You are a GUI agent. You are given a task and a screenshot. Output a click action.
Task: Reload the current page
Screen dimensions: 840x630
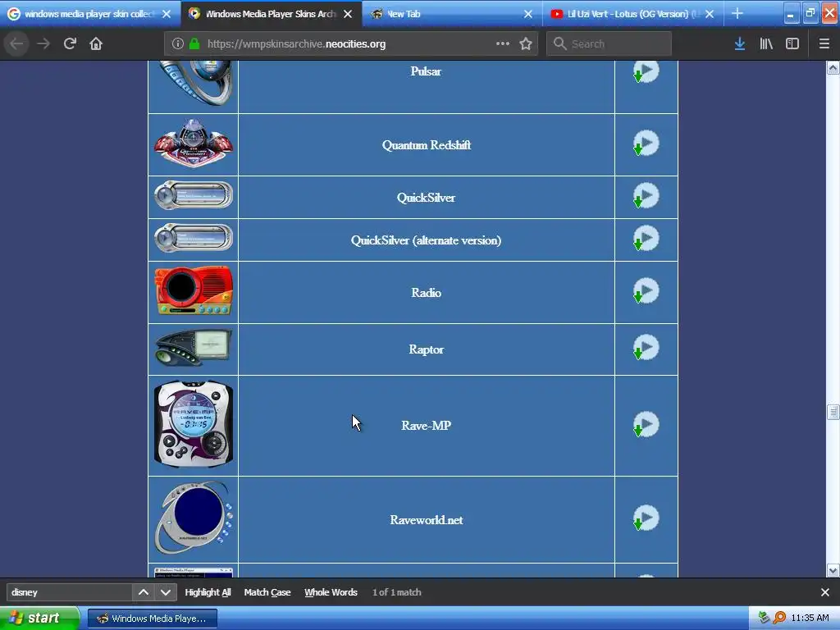70,43
